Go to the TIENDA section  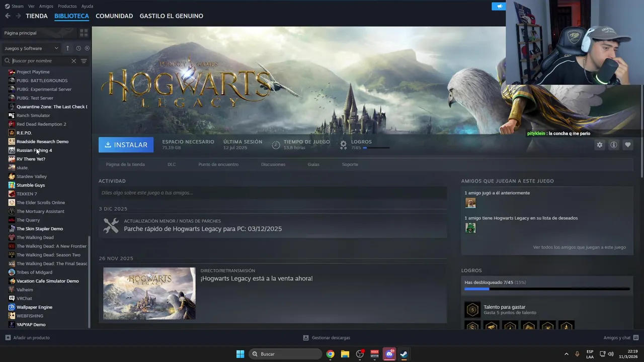(37, 16)
